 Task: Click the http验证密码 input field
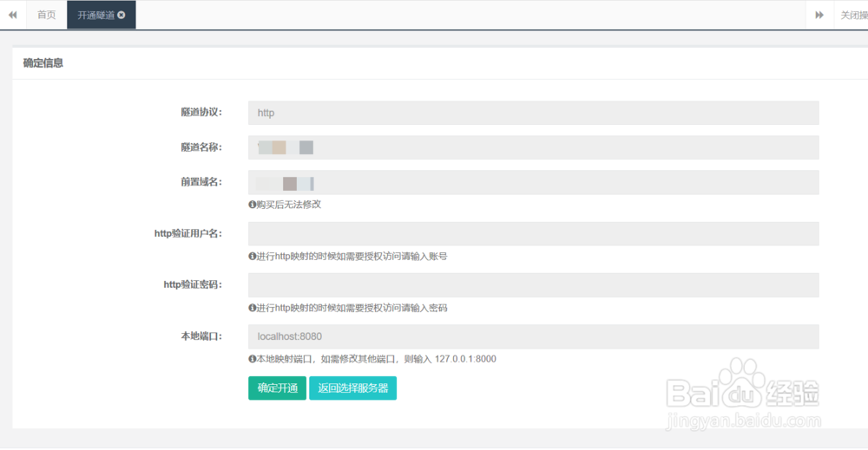pos(534,285)
